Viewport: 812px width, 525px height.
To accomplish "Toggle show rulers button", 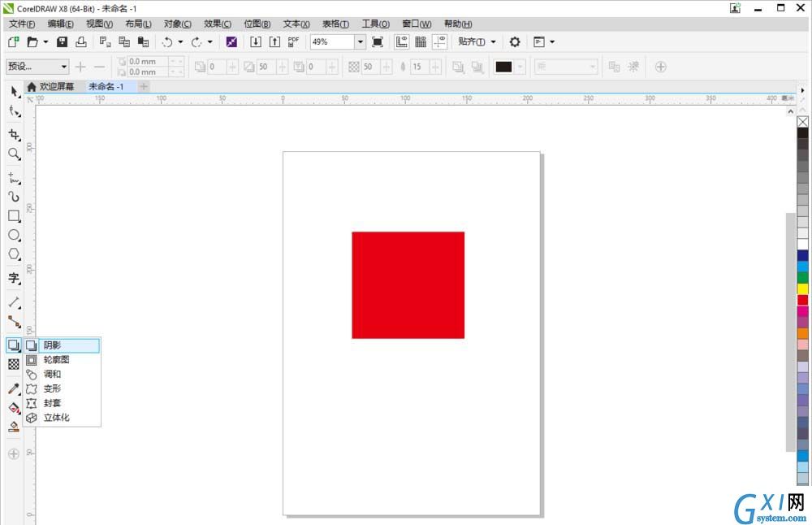I will pyautogui.click(x=401, y=42).
